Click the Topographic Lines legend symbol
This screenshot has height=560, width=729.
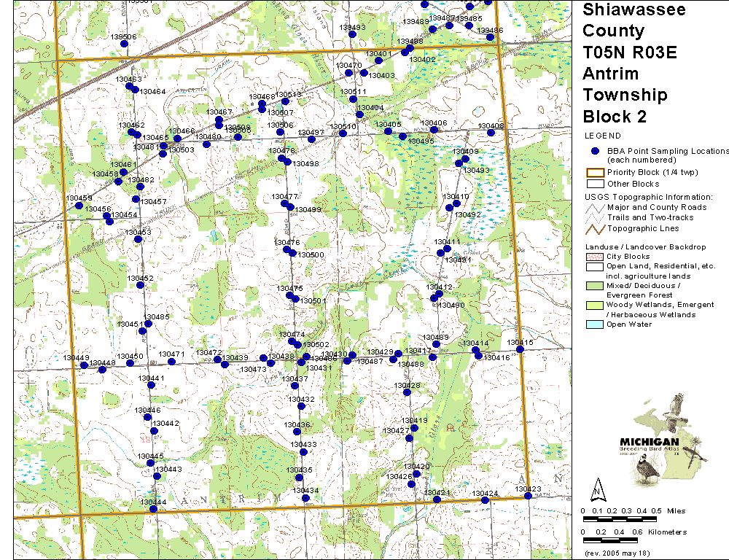[593, 228]
